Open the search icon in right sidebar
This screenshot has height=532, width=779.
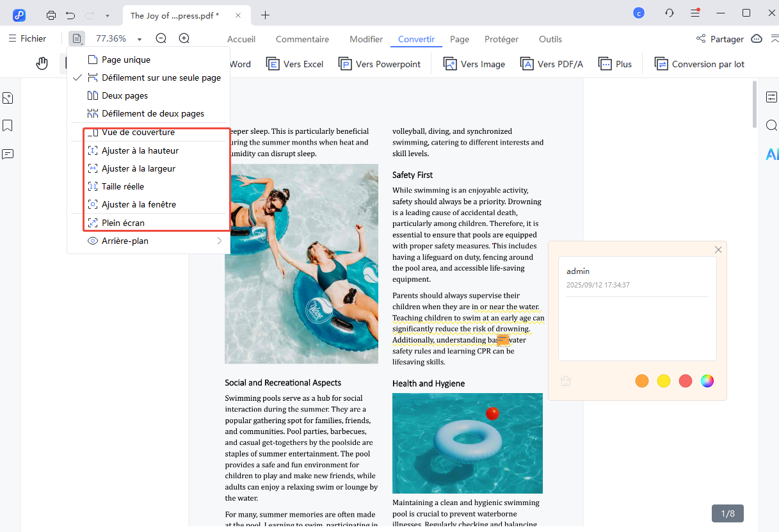tap(771, 125)
